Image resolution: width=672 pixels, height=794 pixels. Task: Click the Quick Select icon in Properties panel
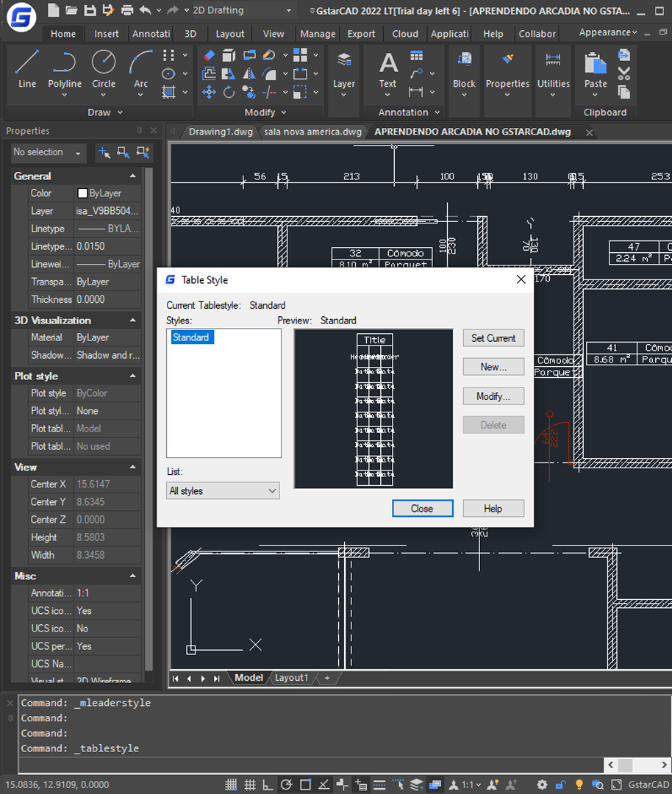point(143,152)
